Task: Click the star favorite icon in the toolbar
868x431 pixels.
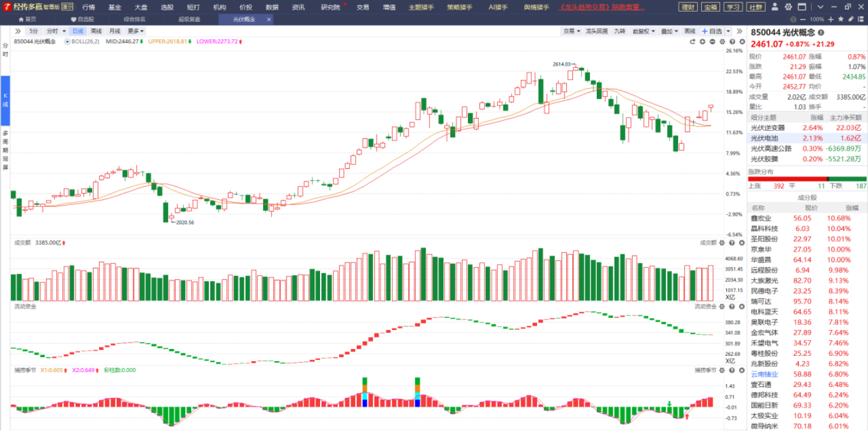Action: (x=841, y=20)
